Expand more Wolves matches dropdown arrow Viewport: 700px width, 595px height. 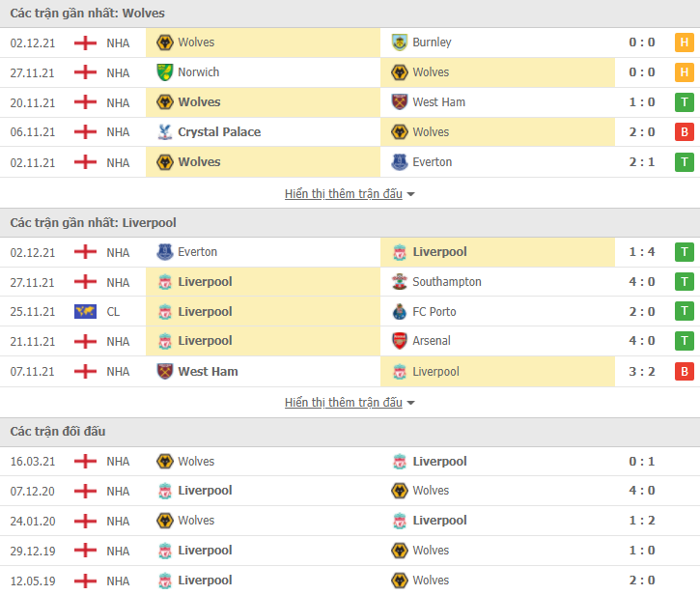click(410, 194)
